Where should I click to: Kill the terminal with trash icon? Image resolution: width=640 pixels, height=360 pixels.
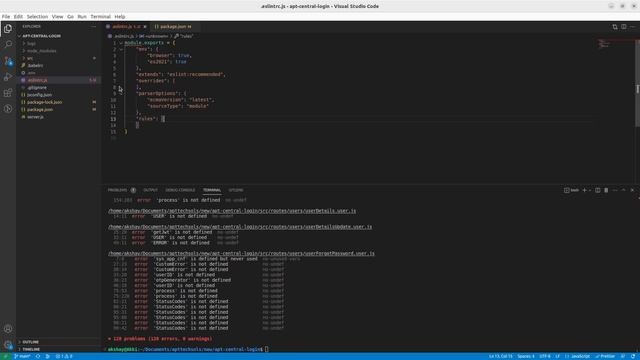pyautogui.click(x=606, y=190)
